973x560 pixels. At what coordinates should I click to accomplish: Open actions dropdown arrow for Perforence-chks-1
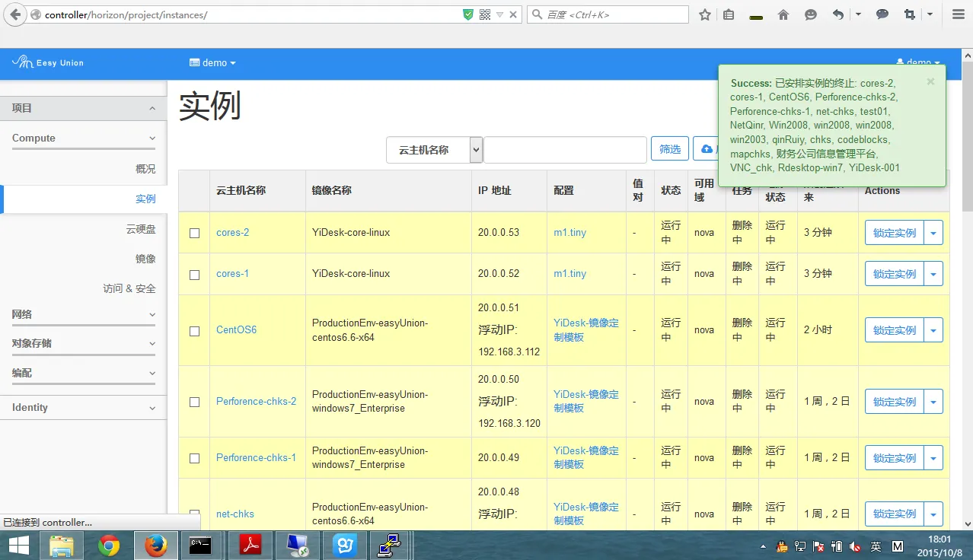[x=933, y=458]
